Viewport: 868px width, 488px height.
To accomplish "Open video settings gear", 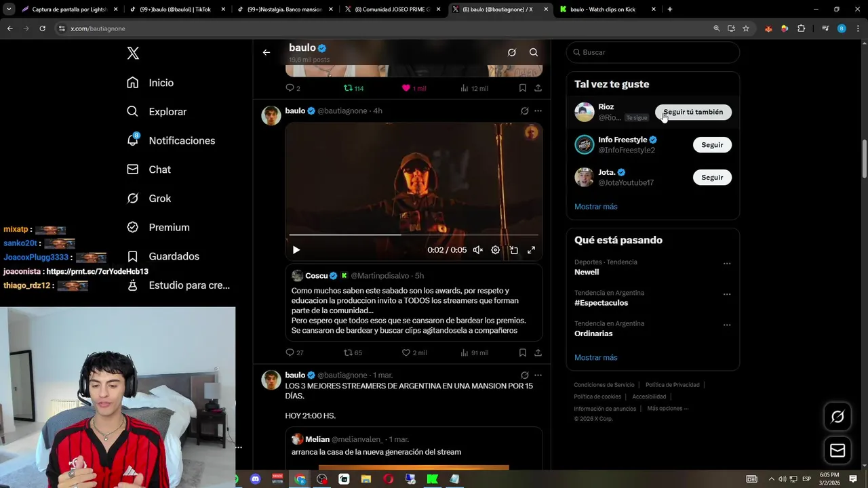I will 496,250.
